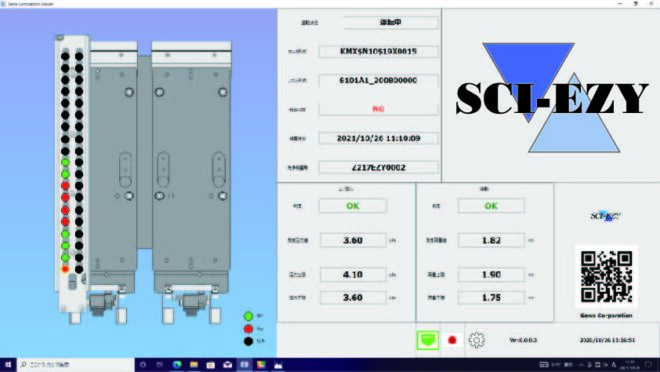Open File Explorer from the taskbar
The image size is (660, 372).
[x=194, y=365]
